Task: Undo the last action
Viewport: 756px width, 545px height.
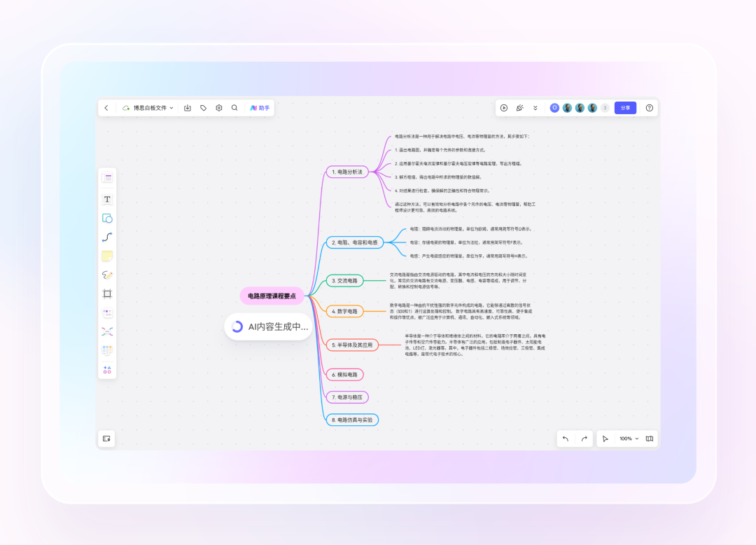Action: tap(566, 439)
